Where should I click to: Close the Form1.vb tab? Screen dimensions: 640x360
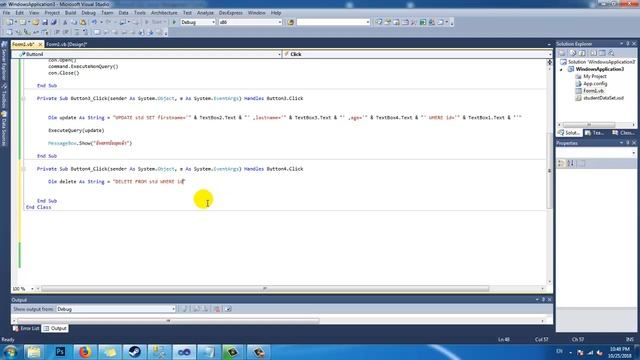coord(40,44)
